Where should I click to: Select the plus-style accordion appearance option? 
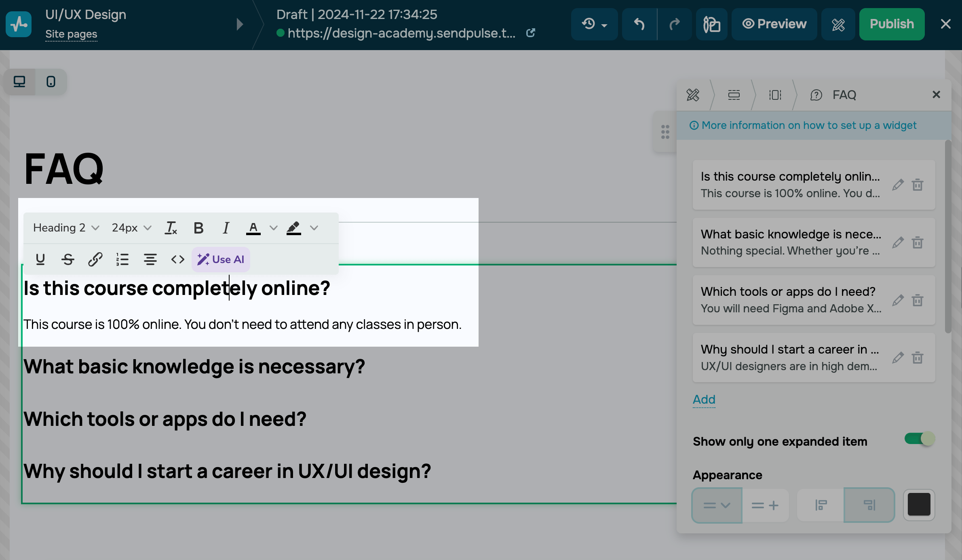(765, 505)
